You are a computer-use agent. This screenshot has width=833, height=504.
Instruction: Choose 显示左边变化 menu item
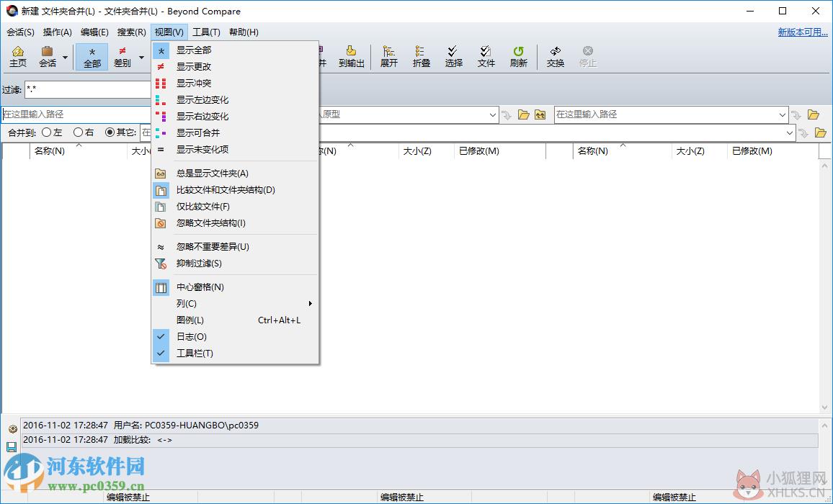(x=236, y=100)
